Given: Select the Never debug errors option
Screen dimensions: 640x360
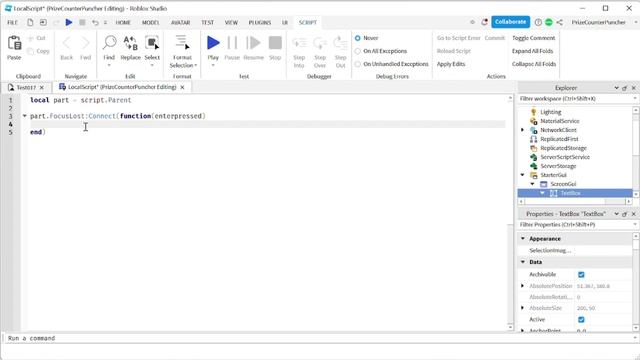Looking at the screenshot, I should 358,38.
